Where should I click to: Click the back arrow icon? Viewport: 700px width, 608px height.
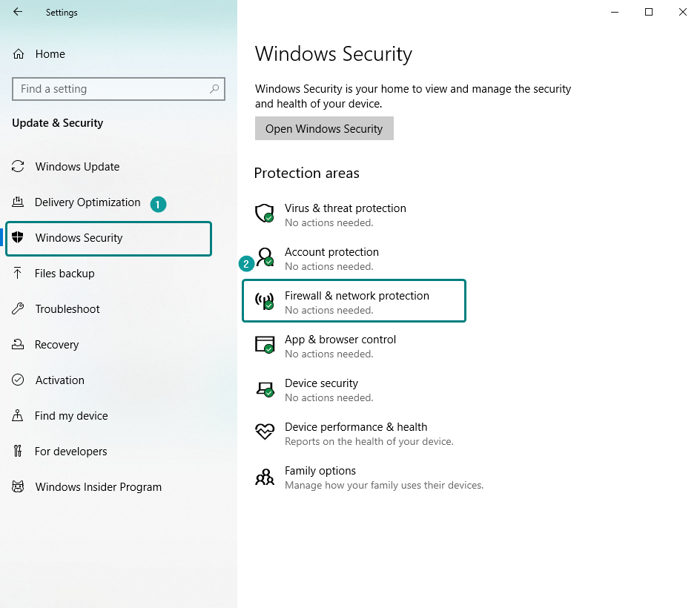[x=18, y=12]
